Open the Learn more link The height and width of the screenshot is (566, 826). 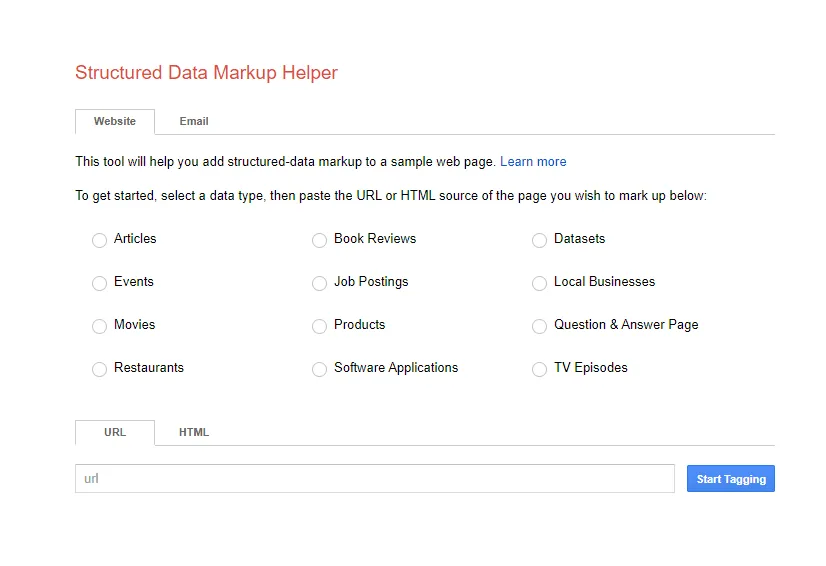533,162
